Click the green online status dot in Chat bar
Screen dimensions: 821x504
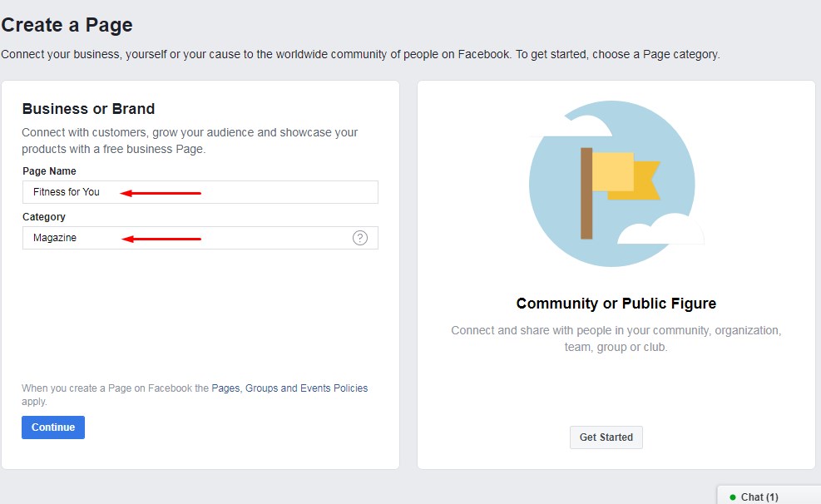[733, 497]
